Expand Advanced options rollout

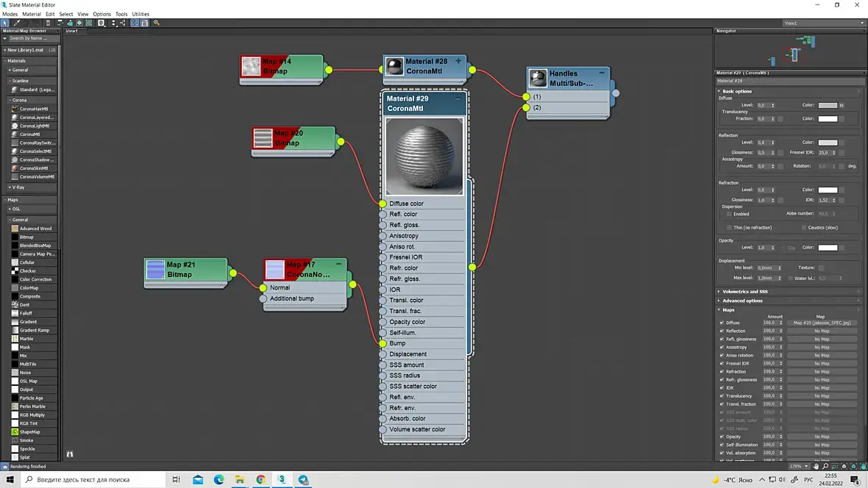point(741,301)
